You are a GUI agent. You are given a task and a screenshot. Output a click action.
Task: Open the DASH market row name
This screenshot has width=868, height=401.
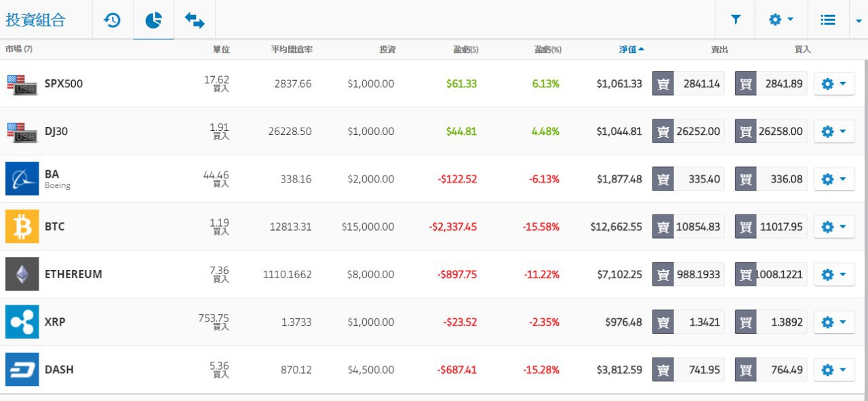[59, 370]
